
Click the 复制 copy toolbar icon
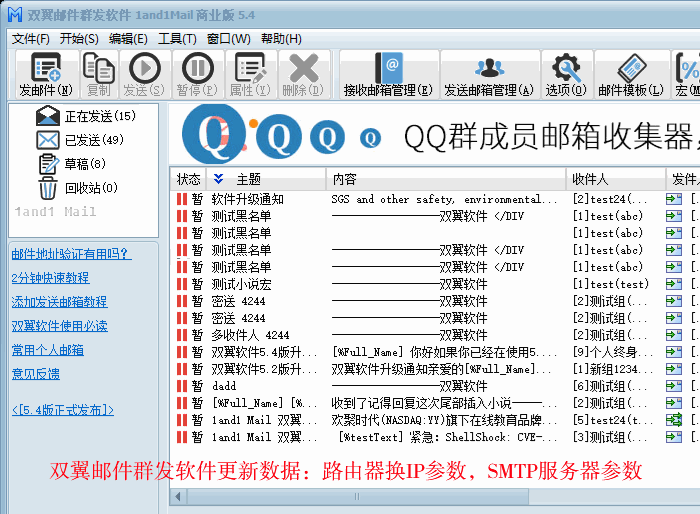tap(99, 67)
